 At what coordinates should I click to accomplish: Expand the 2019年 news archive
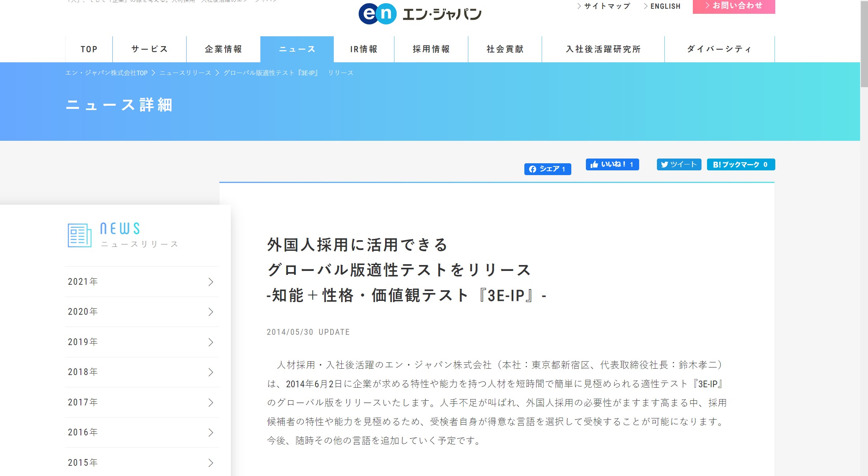pos(142,342)
